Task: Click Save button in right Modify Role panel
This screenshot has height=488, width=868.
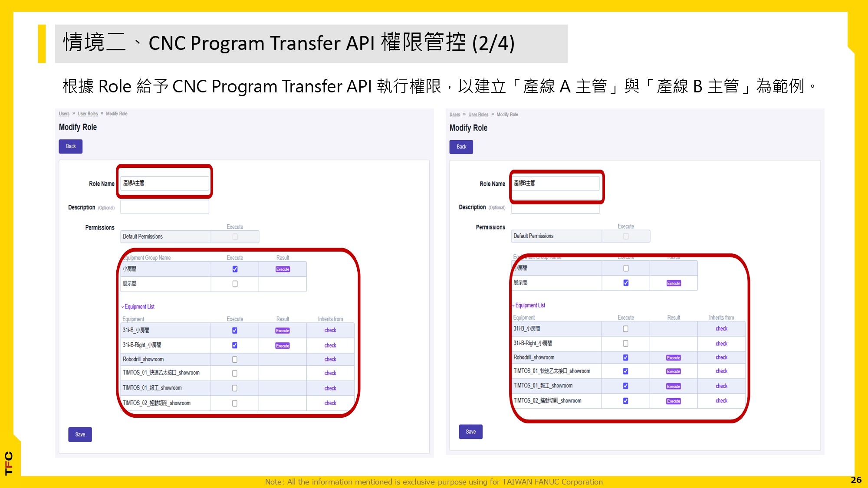Action: tap(470, 432)
